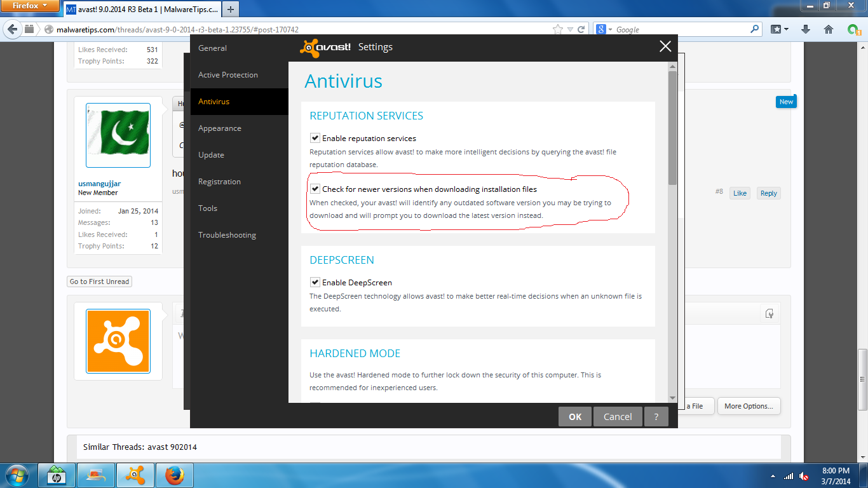The image size is (868, 488).
Task: Click usmangujjar's Pakistan flag avatar
Action: pos(118,135)
